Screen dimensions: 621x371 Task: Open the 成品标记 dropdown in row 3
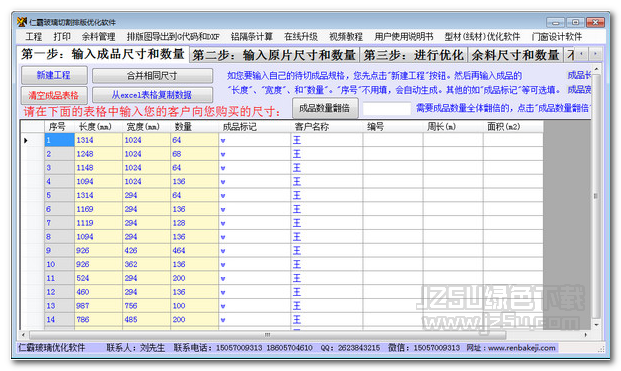[223, 168]
